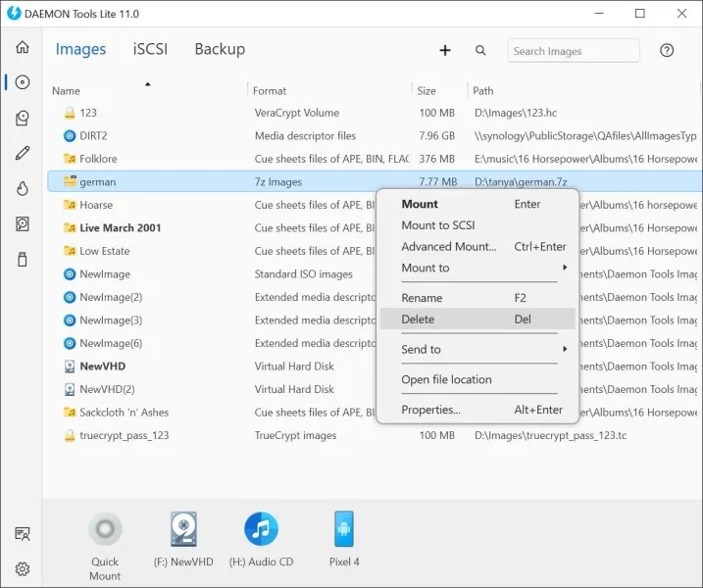Image resolution: width=703 pixels, height=588 pixels.
Task: Maximize the DAEMON Tools window
Action: tap(640, 14)
